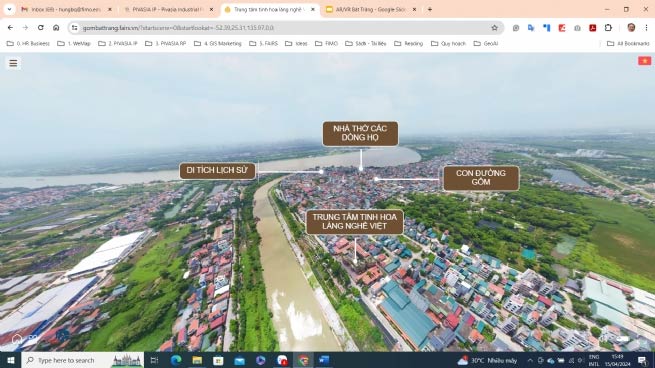Open Word from the Windows taskbar
The height and width of the screenshot is (368, 655).
pos(324,360)
